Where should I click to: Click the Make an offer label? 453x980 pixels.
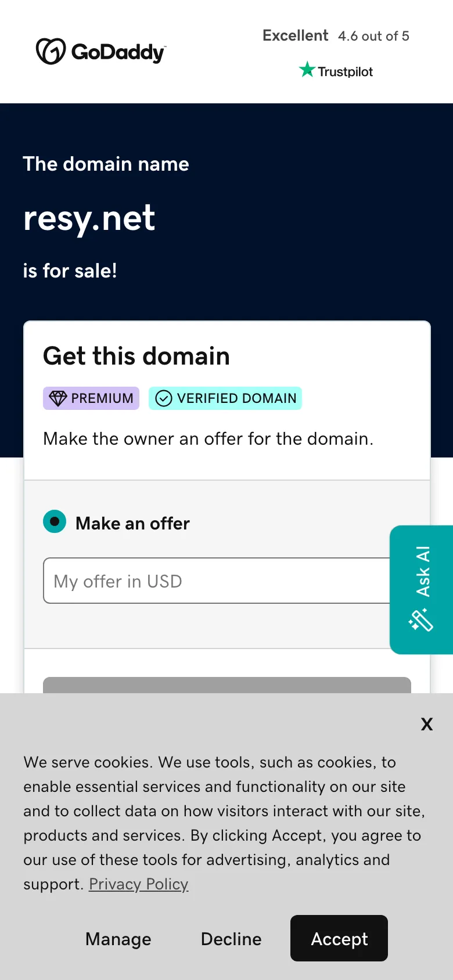pos(132,523)
